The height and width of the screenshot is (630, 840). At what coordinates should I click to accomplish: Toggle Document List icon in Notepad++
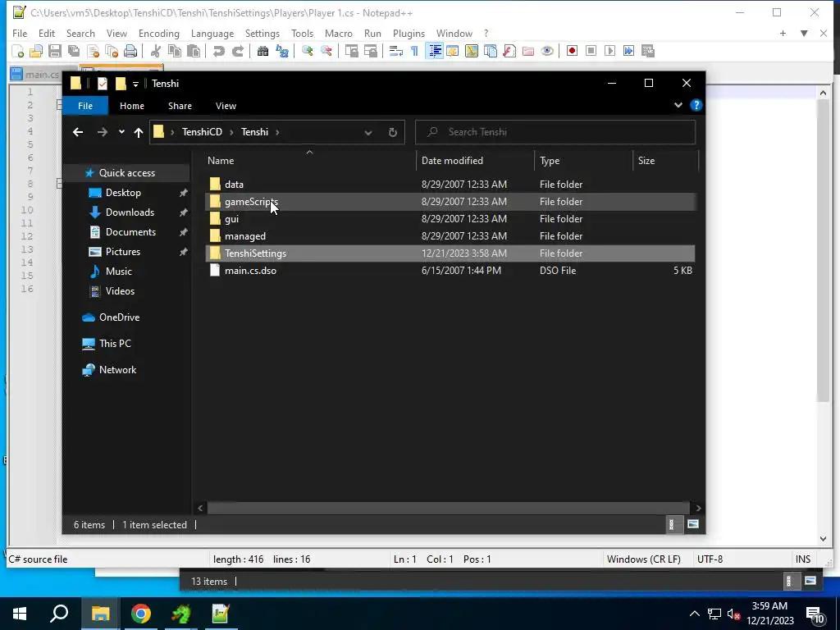[x=491, y=51]
